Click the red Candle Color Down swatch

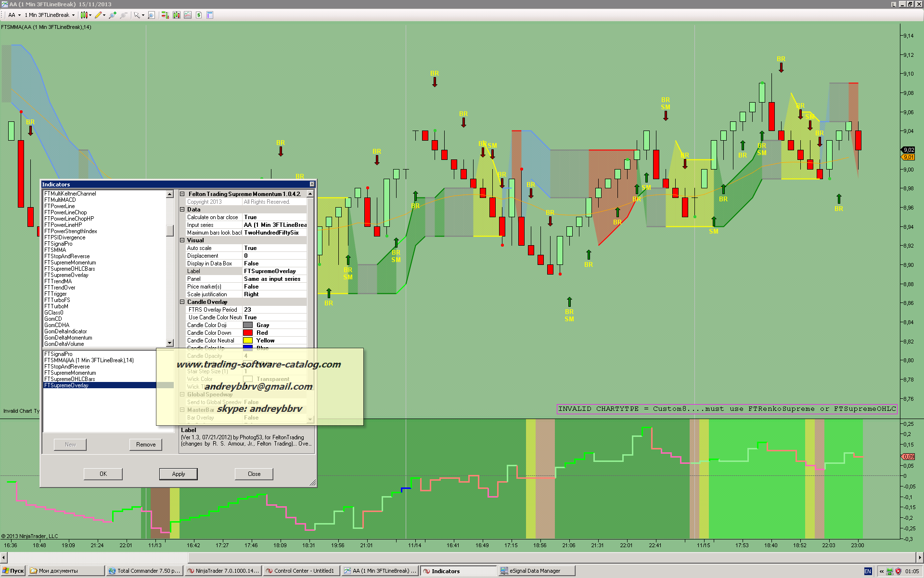[x=248, y=333]
